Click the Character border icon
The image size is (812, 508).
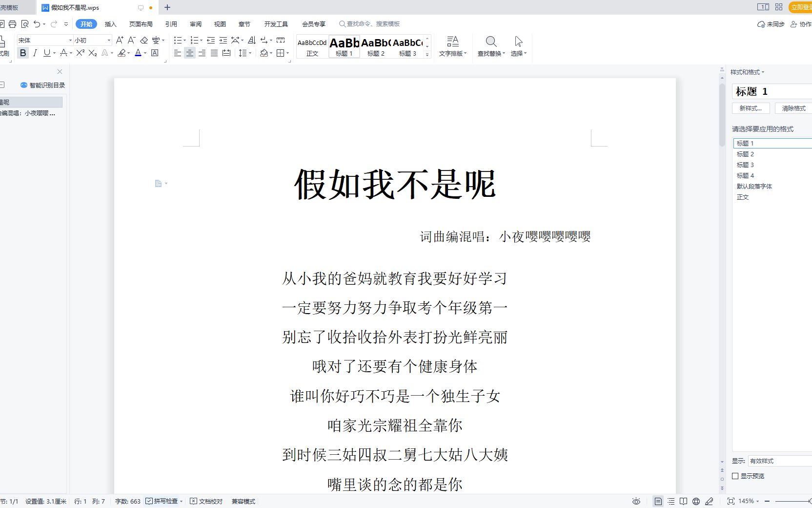pos(155,53)
